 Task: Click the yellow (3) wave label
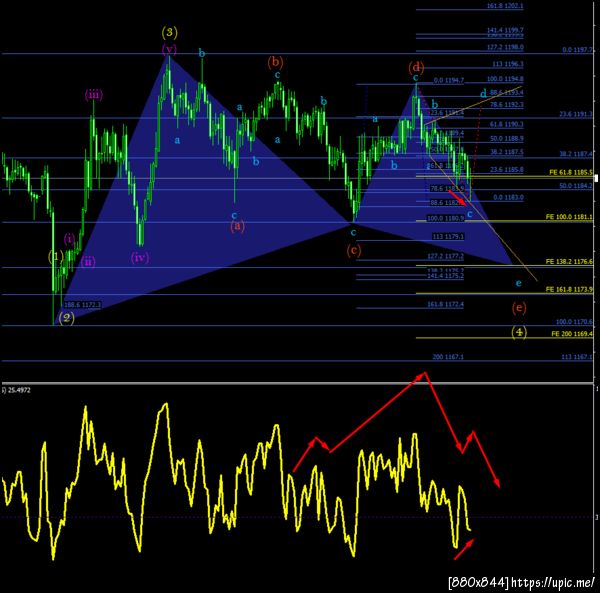170,32
